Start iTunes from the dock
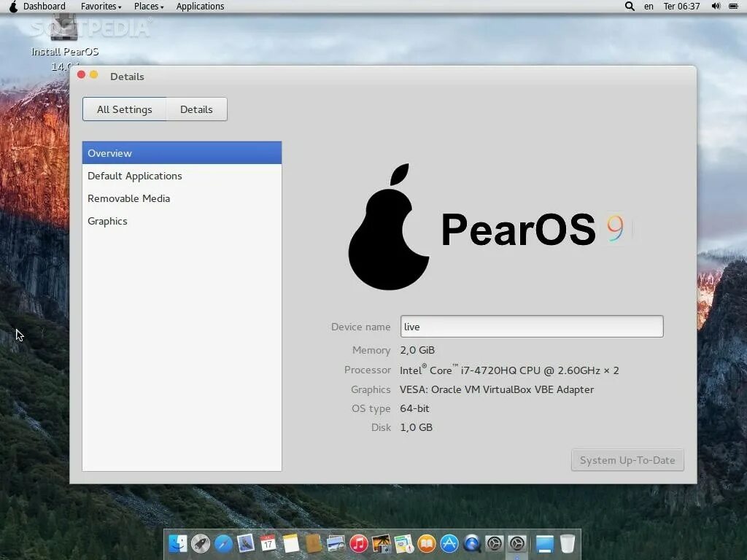747x560 pixels. 359,543
